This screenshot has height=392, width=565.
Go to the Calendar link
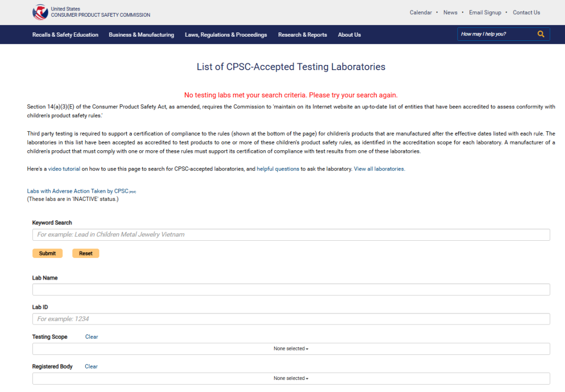pyautogui.click(x=421, y=12)
